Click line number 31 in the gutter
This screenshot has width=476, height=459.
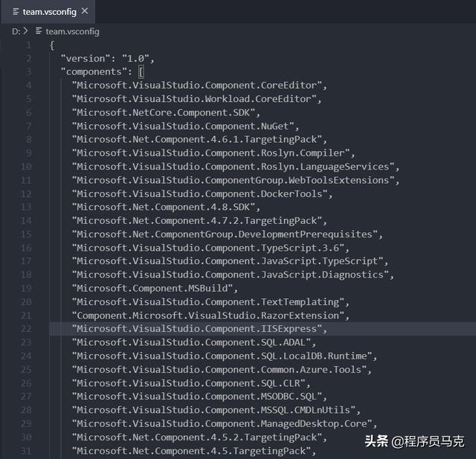pyautogui.click(x=26, y=451)
